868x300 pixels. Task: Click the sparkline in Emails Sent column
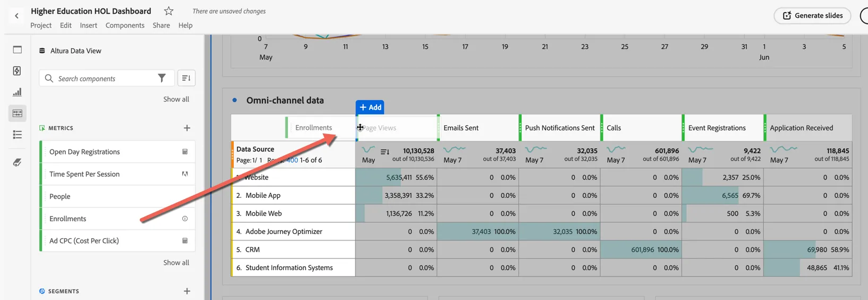click(454, 149)
